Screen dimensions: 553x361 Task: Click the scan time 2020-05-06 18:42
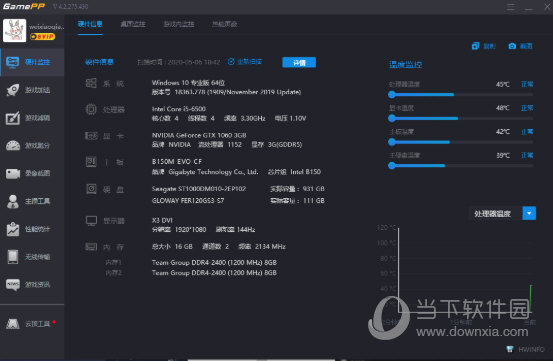(193, 62)
